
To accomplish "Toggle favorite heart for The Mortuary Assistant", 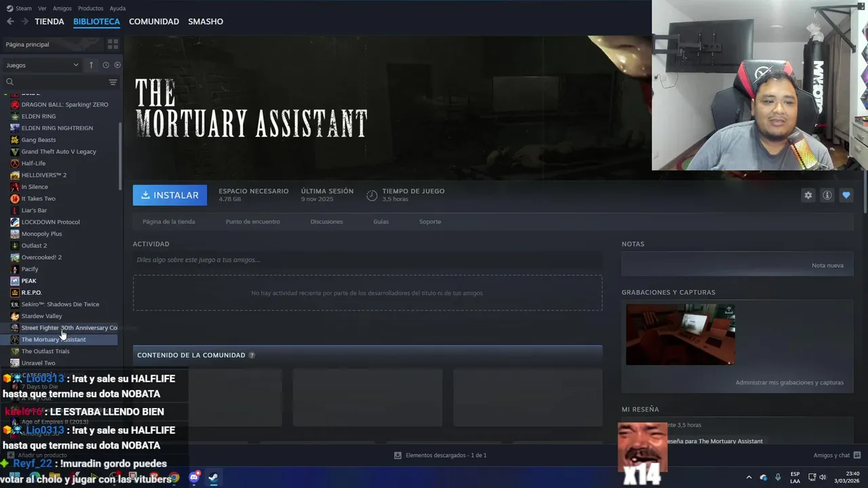I will (846, 195).
